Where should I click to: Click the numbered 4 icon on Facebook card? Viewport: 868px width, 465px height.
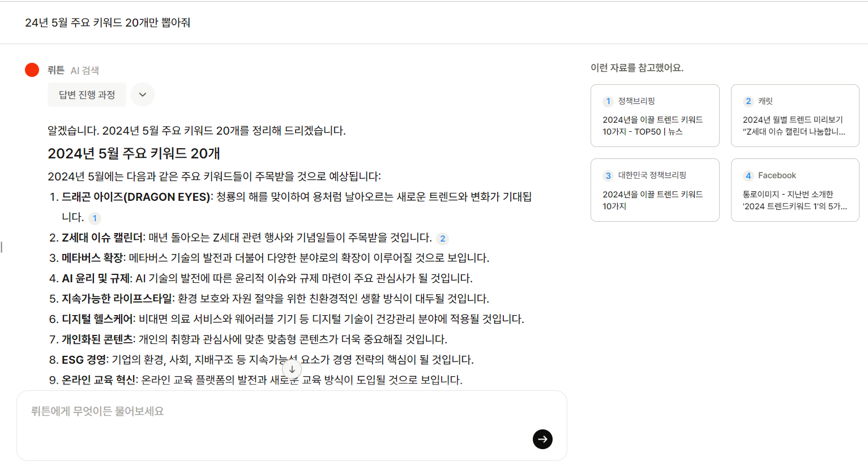(x=748, y=175)
